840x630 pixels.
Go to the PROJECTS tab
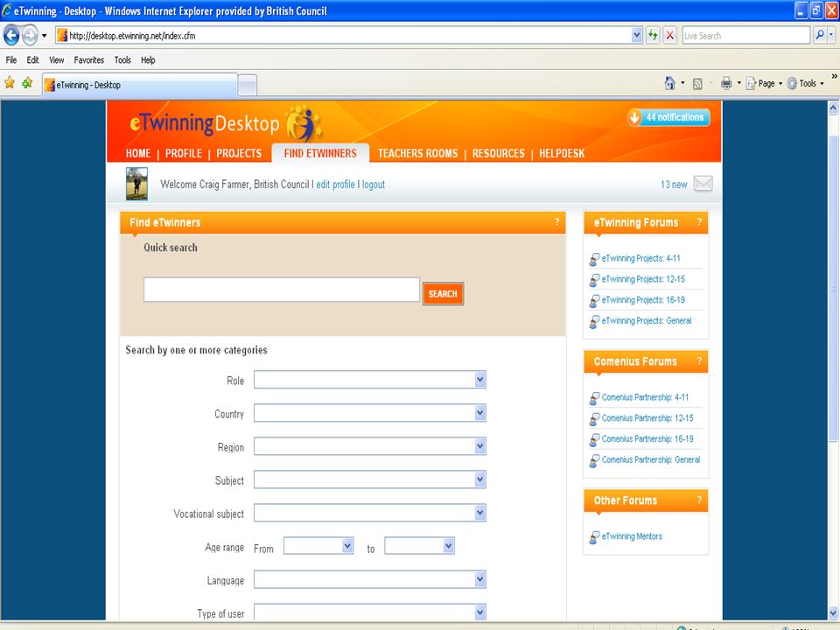tap(239, 153)
